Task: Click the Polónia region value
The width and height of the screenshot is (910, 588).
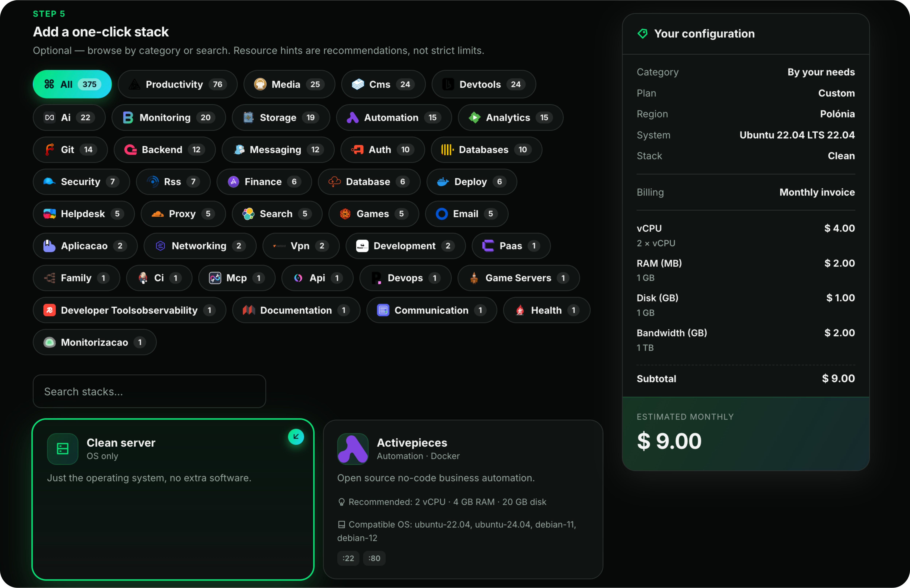Action: pos(837,114)
